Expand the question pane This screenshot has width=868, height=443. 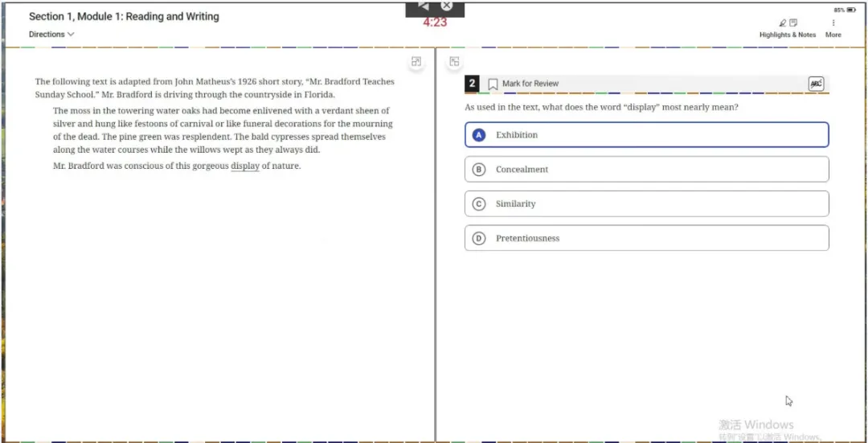(454, 61)
